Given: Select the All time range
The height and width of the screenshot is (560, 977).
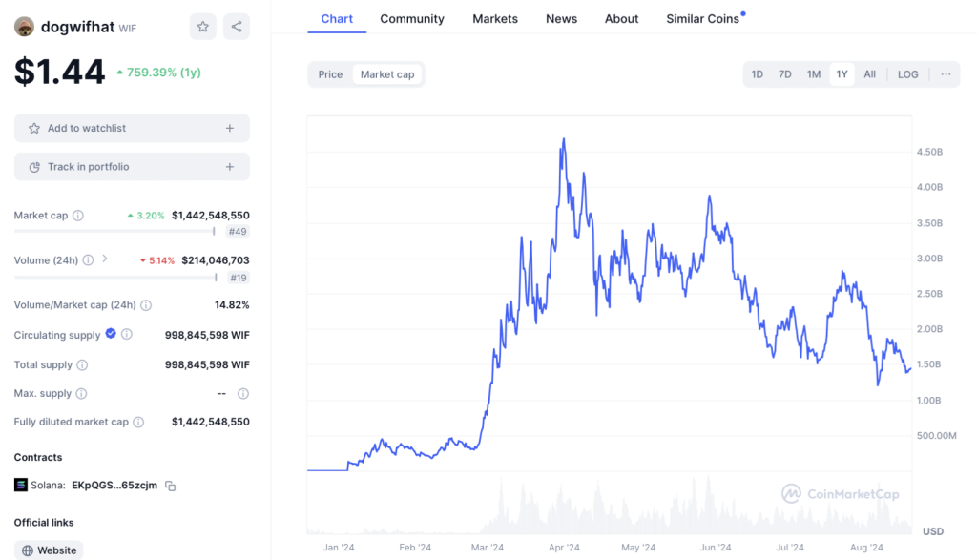Looking at the screenshot, I should click(870, 74).
